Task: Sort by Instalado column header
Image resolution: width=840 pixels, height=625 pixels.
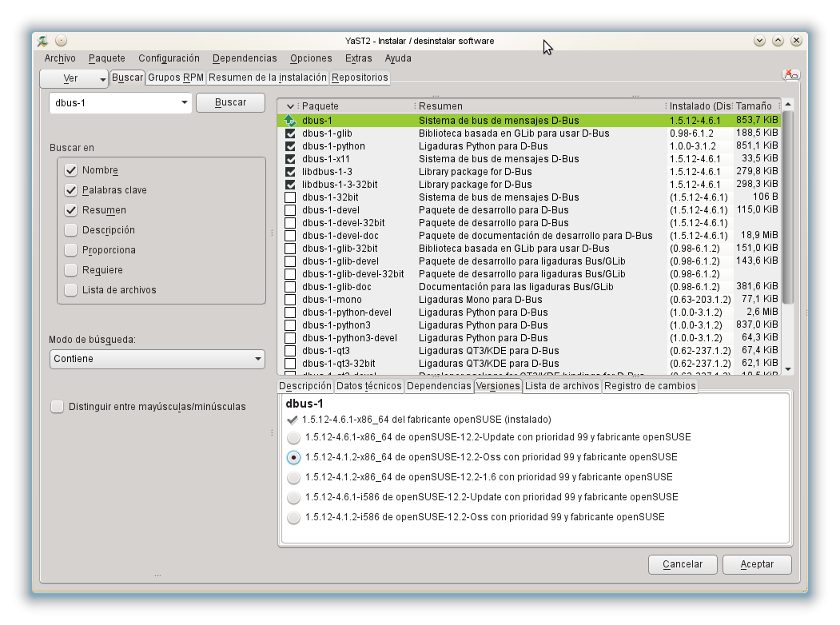Action: (699, 106)
